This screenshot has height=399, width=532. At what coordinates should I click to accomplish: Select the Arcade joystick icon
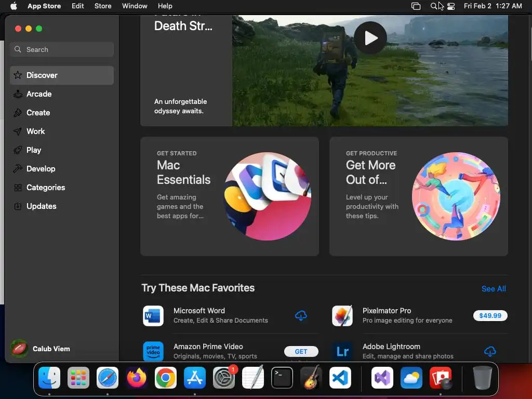pyautogui.click(x=18, y=94)
